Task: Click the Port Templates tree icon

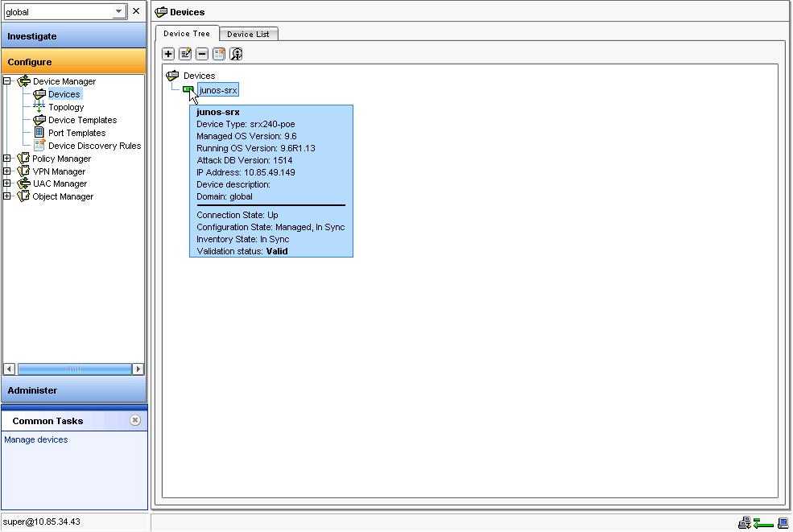Action: point(39,133)
